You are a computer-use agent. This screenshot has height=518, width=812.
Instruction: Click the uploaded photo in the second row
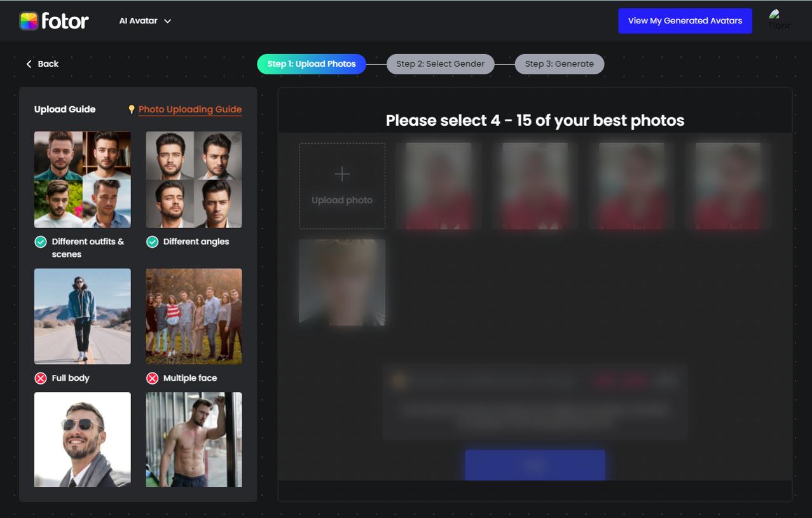click(x=341, y=282)
